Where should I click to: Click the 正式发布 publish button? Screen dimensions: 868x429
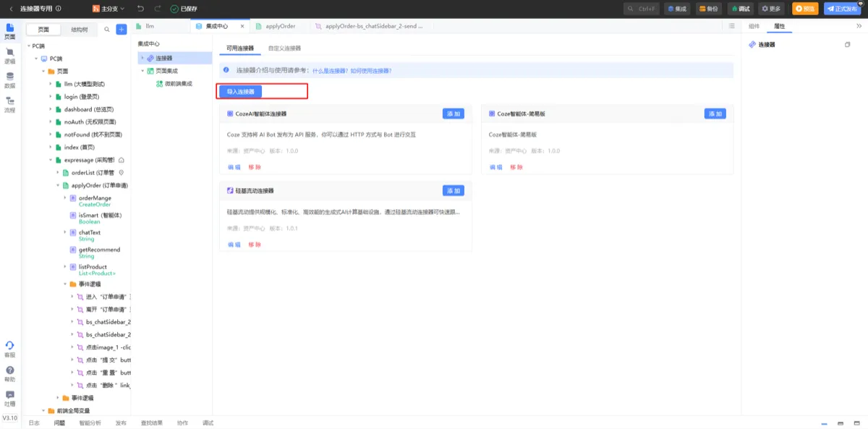842,9
